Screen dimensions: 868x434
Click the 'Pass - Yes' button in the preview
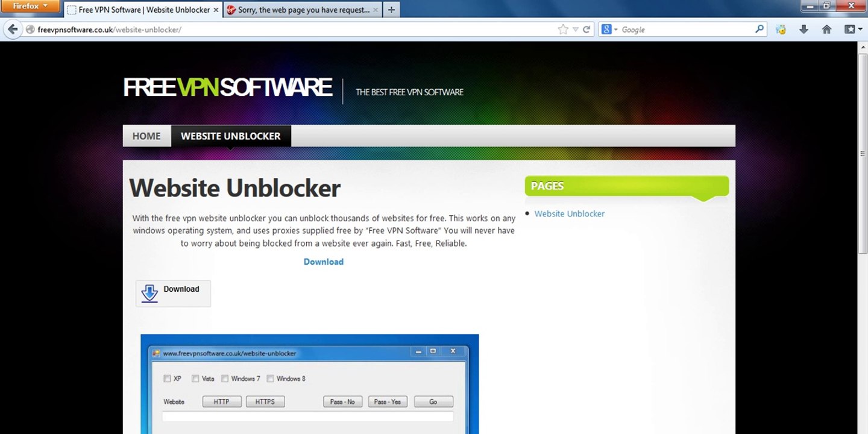click(388, 401)
